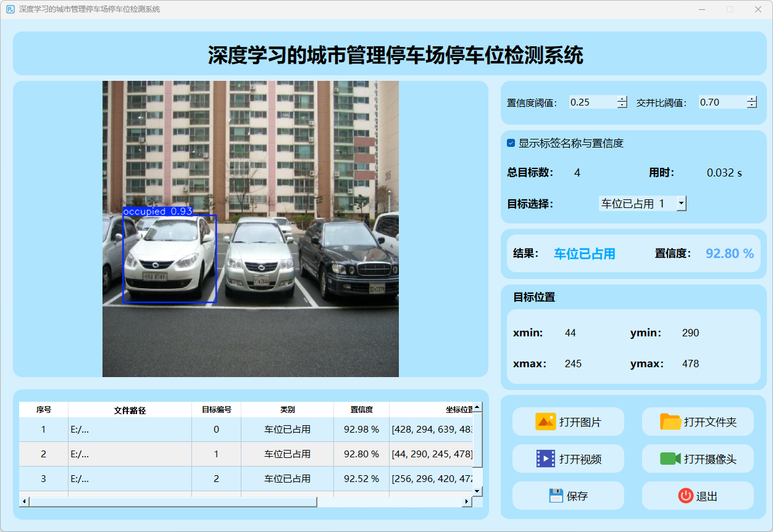Increase the 置信度阈值 value with up arrow
Screen dimensions: 773x532
[622, 99]
